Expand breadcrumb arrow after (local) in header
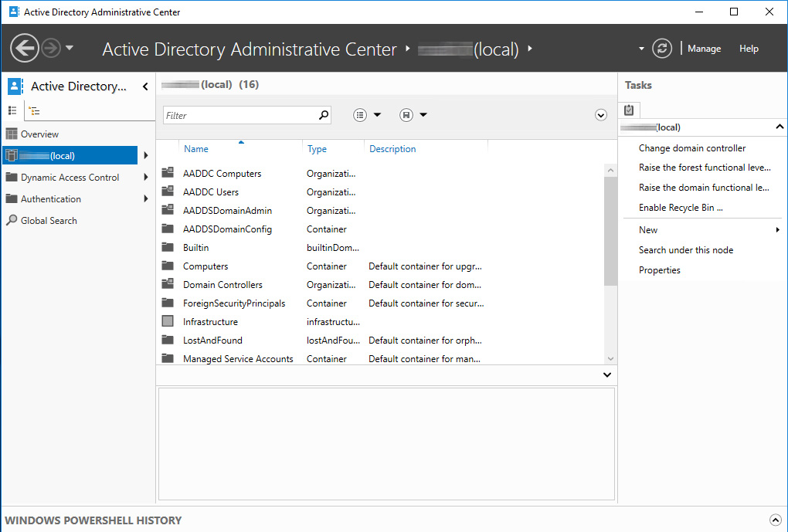788x532 pixels. pos(530,49)
